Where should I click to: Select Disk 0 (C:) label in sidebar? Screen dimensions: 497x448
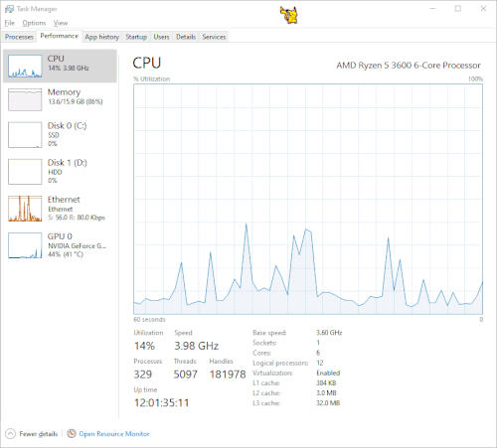coord(67,126)
